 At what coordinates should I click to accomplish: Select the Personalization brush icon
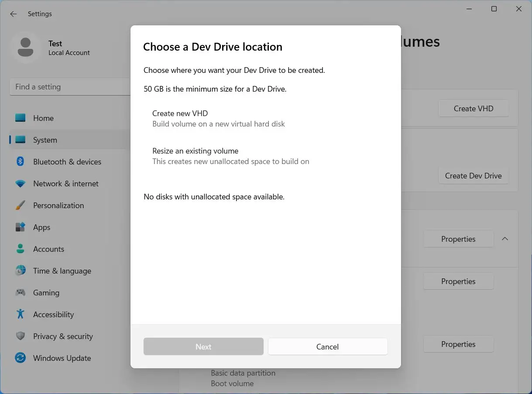pos(21,205)
